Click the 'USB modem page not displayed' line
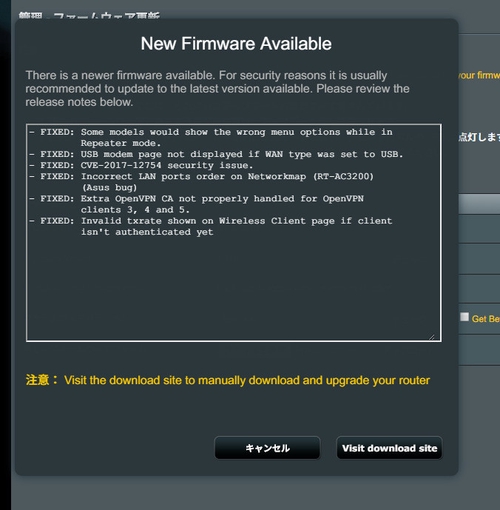Viewport: 500px width, 510px height. point(216,154)
